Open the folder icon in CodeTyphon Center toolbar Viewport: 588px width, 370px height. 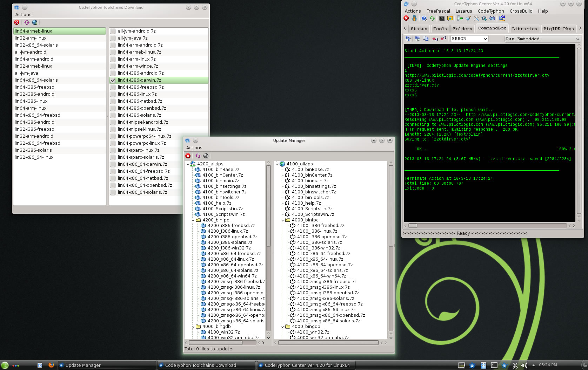[450, 18]
